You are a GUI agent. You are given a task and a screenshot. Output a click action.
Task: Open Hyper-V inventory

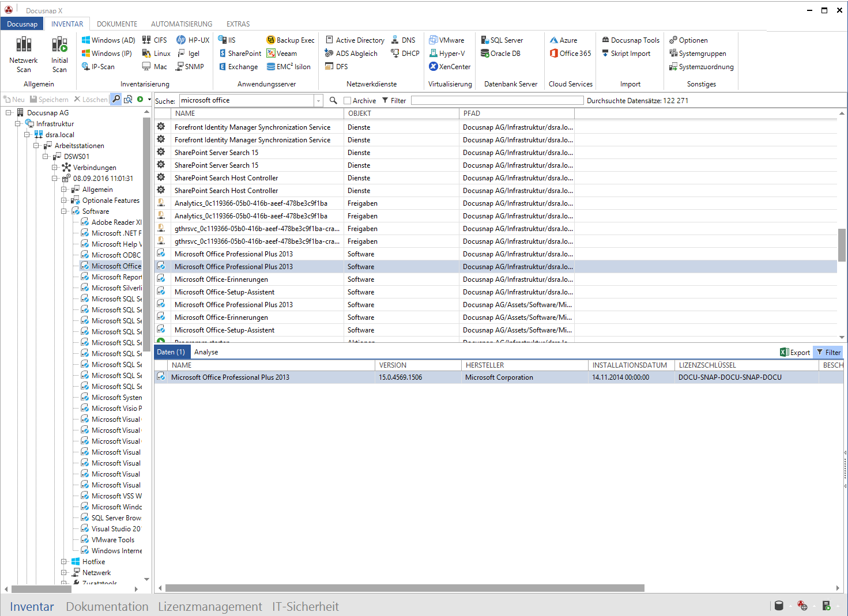(x=447, y=53)
